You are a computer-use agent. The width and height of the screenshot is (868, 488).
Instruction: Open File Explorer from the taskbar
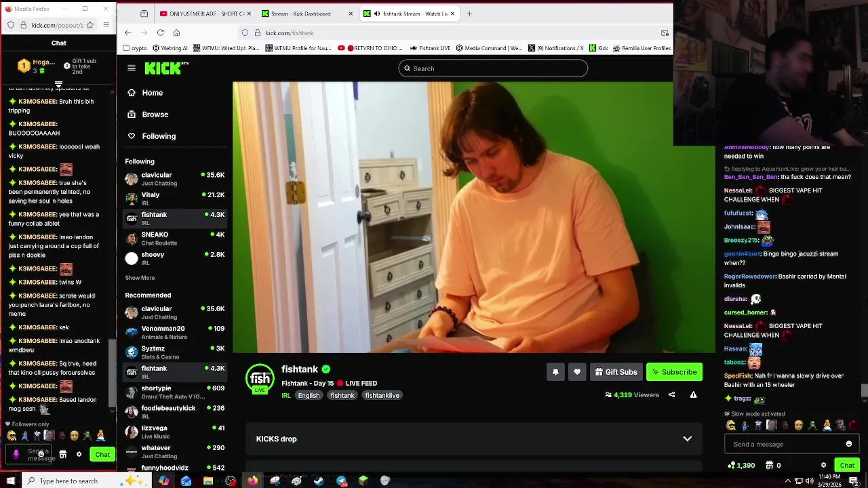(x=208, y=481)
